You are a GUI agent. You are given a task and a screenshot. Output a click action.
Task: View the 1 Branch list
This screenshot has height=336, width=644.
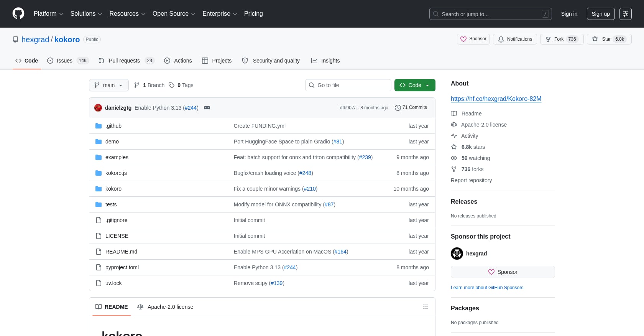[149, 85]
